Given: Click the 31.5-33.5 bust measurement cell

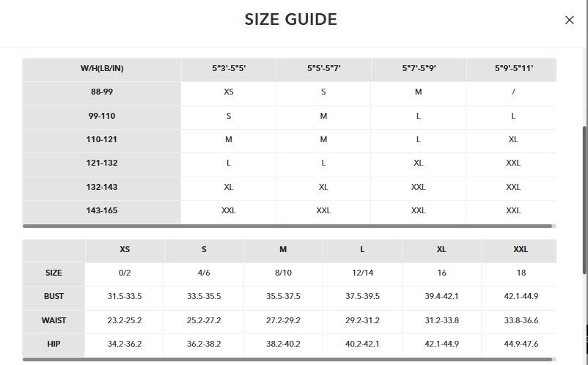Looking at the screenshot, I should 125,296.
